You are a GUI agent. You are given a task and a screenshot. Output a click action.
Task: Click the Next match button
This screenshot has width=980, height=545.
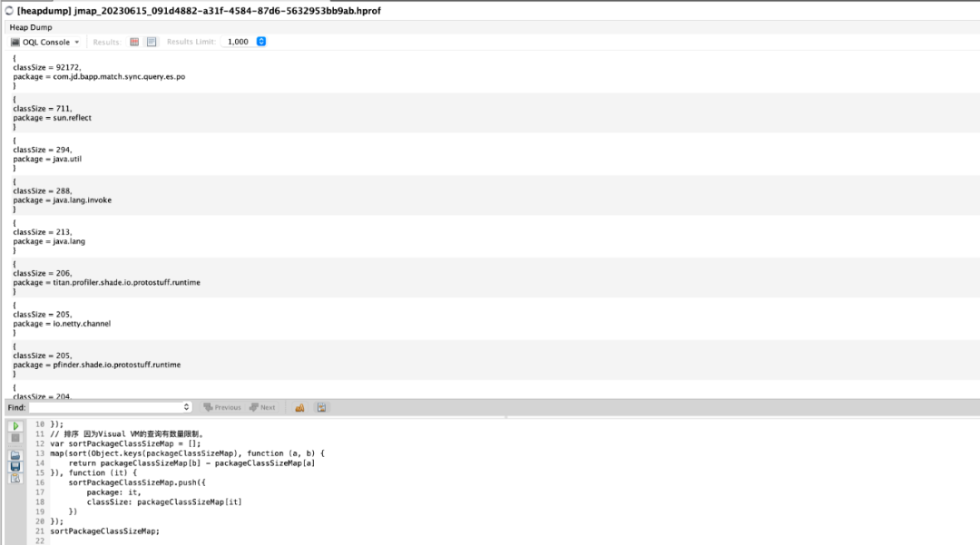262,408
